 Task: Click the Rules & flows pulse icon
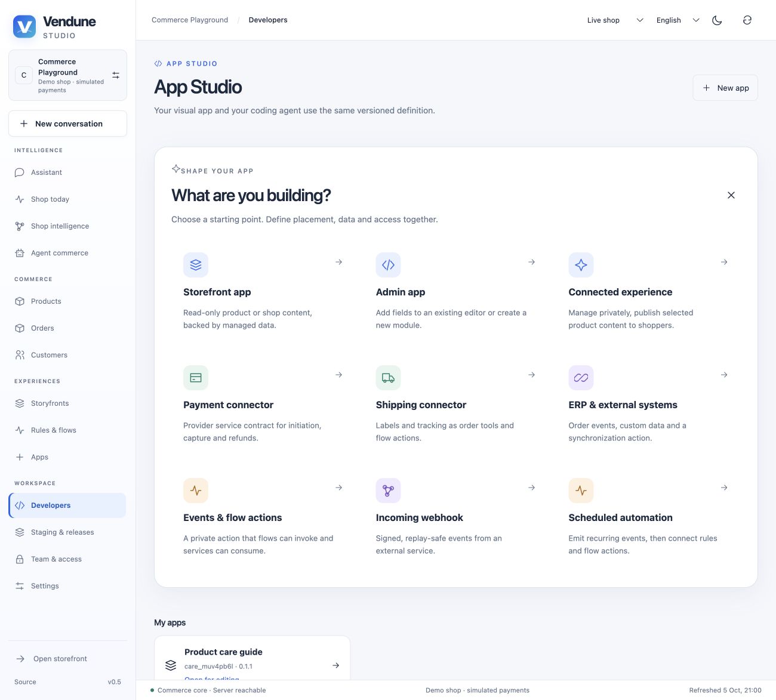(20, 430)
